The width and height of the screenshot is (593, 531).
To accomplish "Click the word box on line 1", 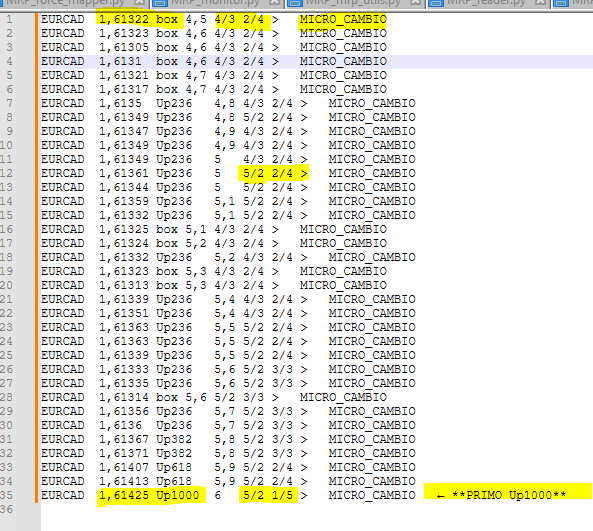I will (x=167, y=19).
